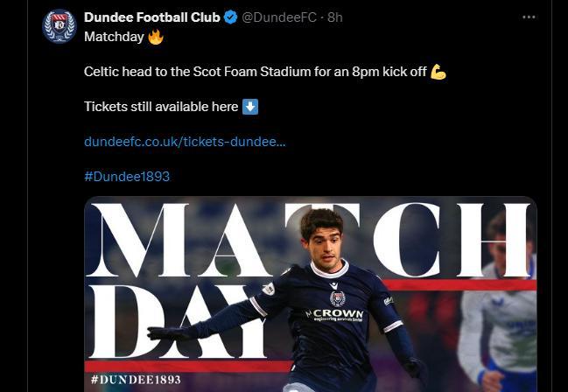Click the blue verified badge
Image resolution: width=568 pixels, height=392 pixels.
[x=230, y=17]
